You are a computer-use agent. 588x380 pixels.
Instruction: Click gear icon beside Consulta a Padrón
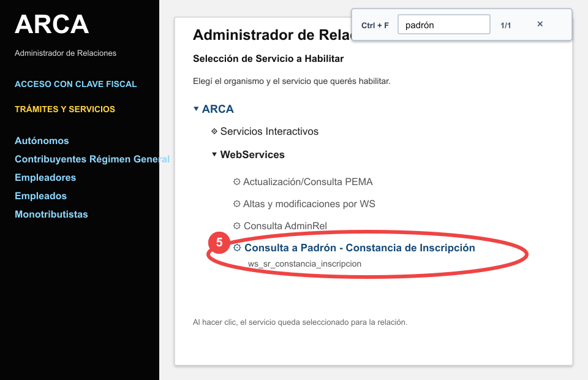tap(236, 248)
